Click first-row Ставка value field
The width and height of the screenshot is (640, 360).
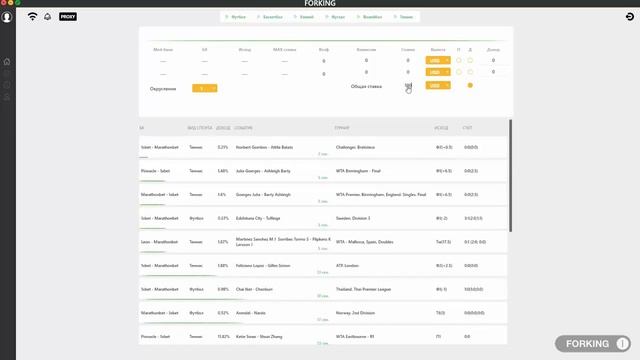coord(408,60)
